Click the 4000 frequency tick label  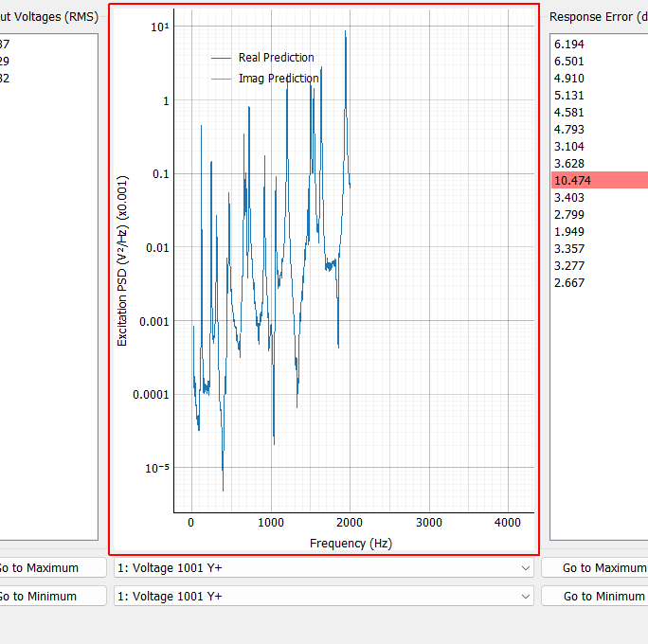pos(508,523)
